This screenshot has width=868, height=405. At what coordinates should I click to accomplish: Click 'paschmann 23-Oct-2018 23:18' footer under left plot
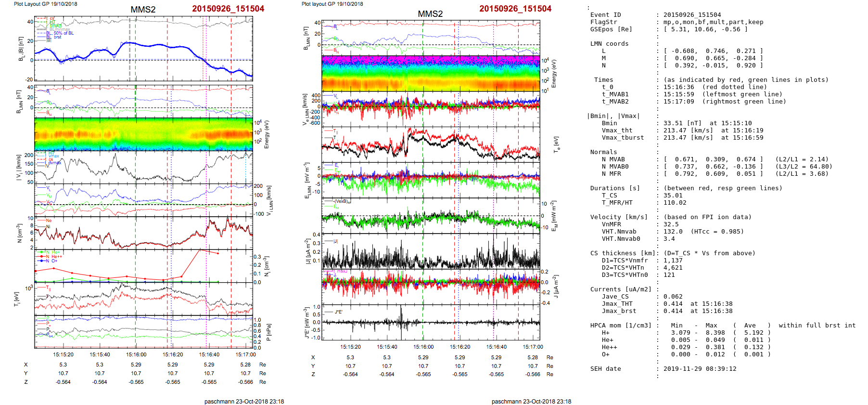244,401
